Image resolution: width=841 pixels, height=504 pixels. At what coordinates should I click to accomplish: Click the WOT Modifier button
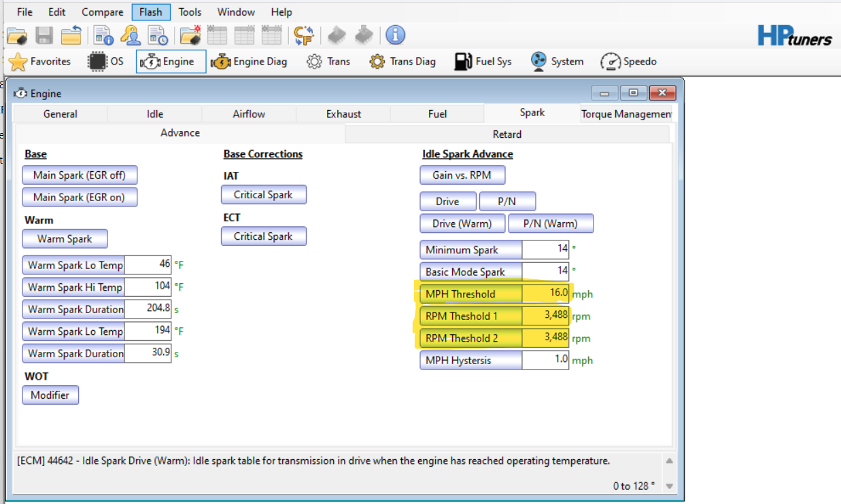[x=50, y=395]
